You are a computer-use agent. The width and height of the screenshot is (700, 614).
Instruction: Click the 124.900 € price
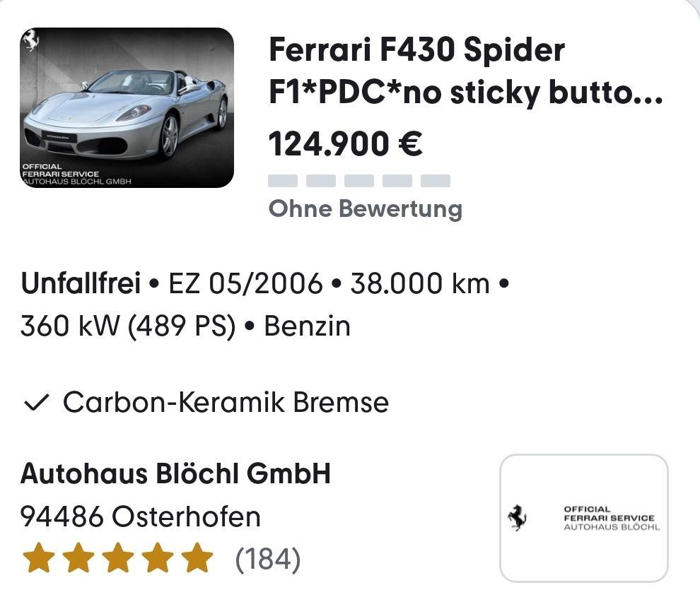click(x=346, y=143)
